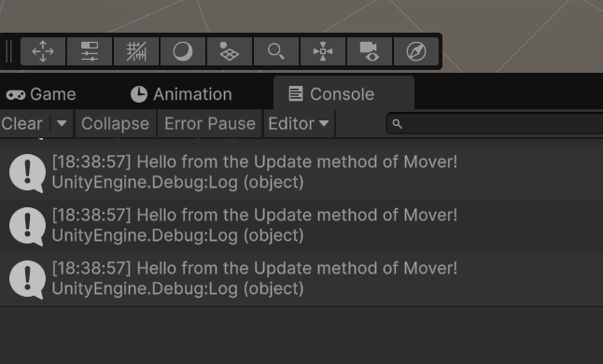
Task: Select the move tool handle position icon
Action: pyautogui.click(x=43, y=51)
